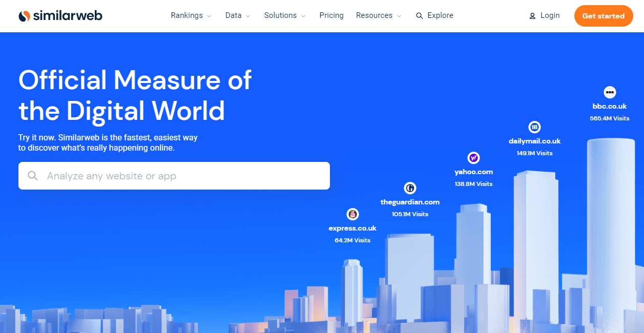Go to the Pricing page
644x333 pixels.
[331, 15]
